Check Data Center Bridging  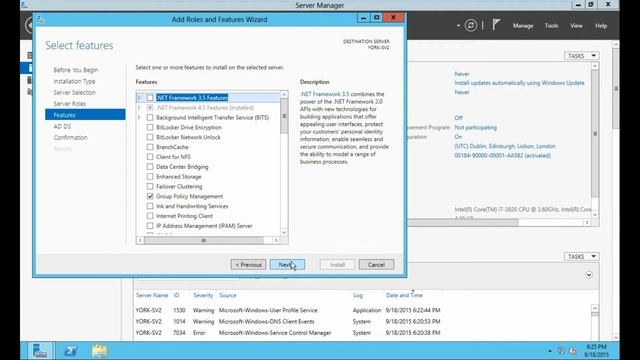(x=150, y=167)
